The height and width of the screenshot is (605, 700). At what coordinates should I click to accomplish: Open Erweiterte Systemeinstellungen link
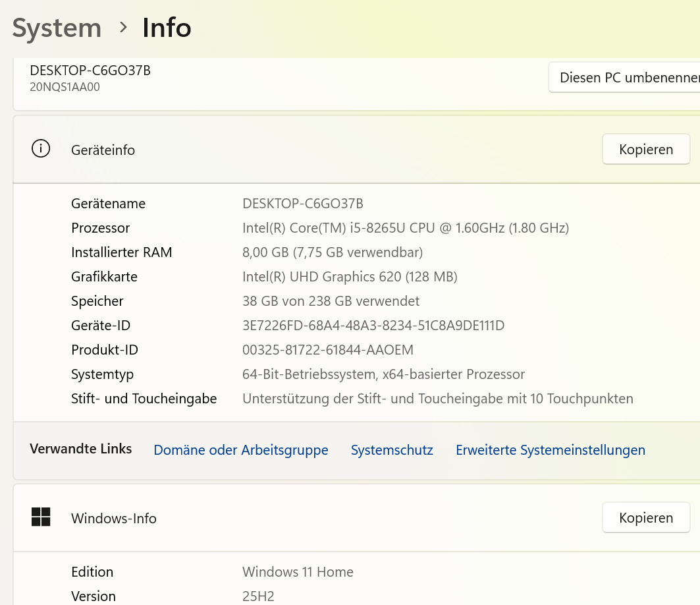550,449
